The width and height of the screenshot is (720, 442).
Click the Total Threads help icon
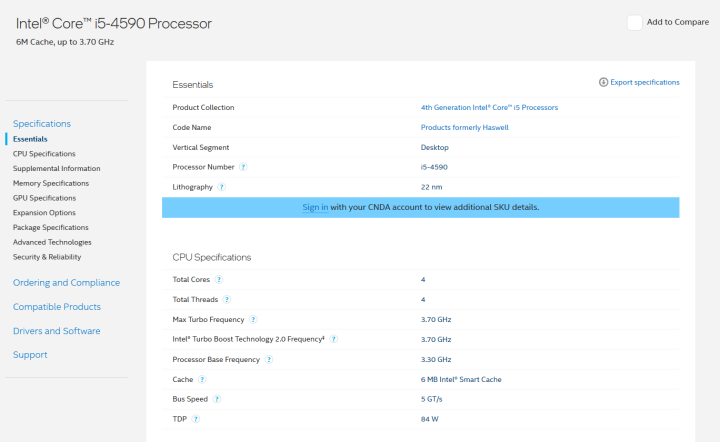tap(227, 300)
